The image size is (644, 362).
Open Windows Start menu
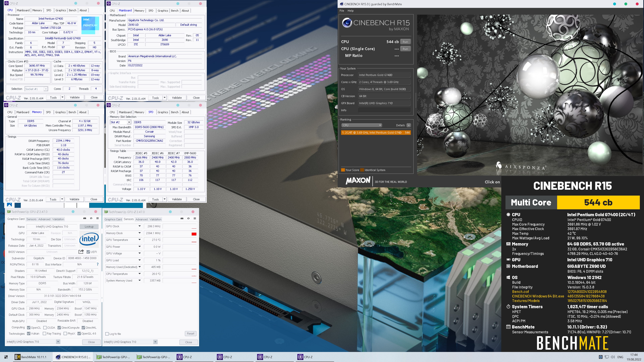click(x=6, y=357)
